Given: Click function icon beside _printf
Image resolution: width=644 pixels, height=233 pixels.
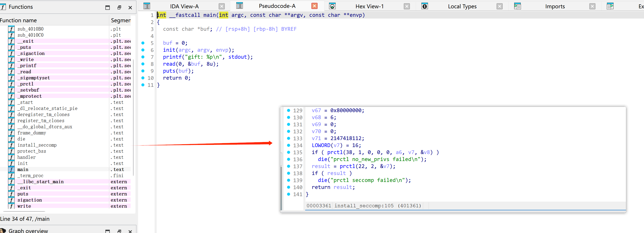Looking at the screenshot, I should [x=11, y=66].
